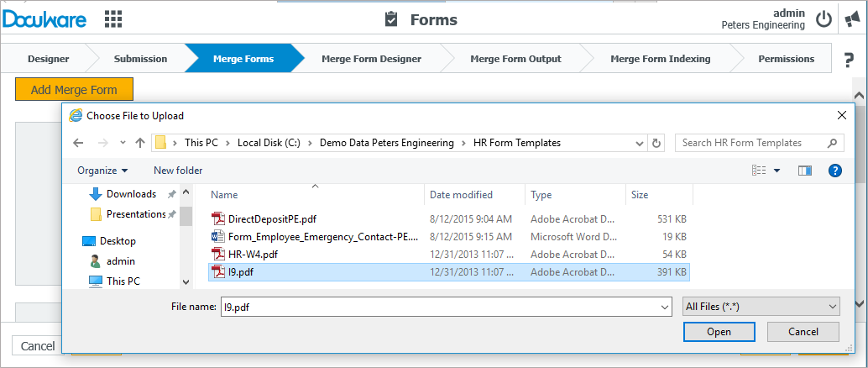This screenshot has width=868, height=368.
Task: Open file dialog blue help icon
Action: pyautogui.click(x=835, y=171)
